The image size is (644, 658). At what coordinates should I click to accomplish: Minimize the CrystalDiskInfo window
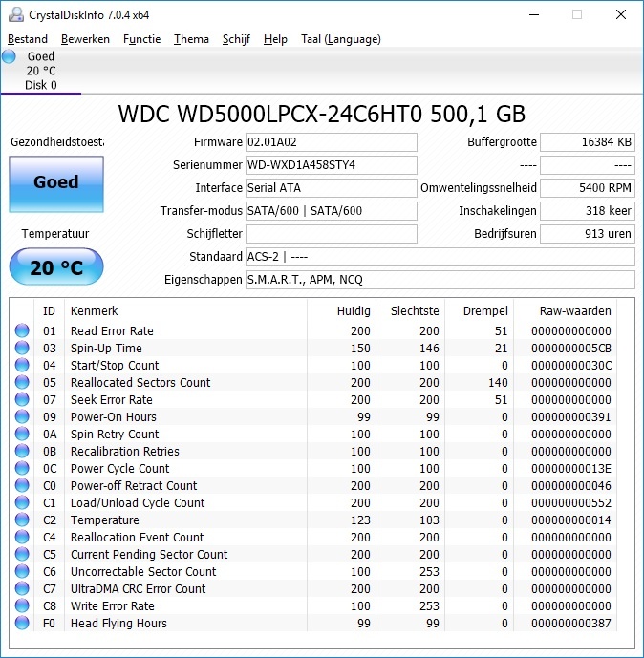[534, 14]
